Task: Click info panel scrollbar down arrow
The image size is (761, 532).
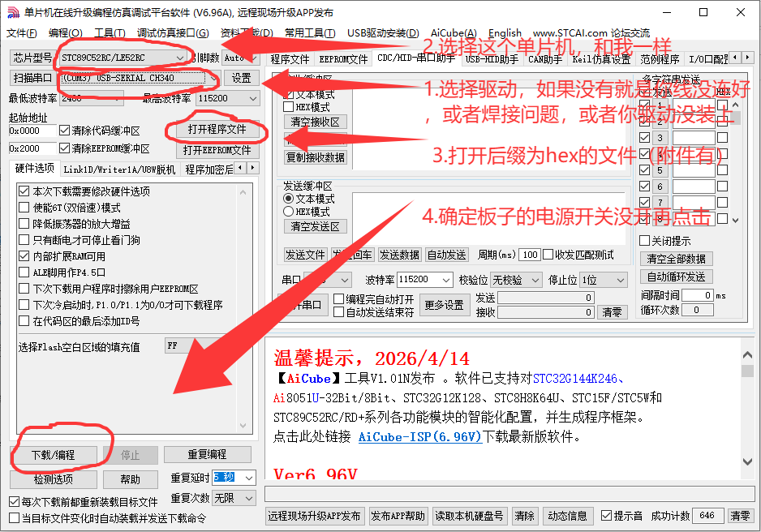Action: click(x=747, y=461)
